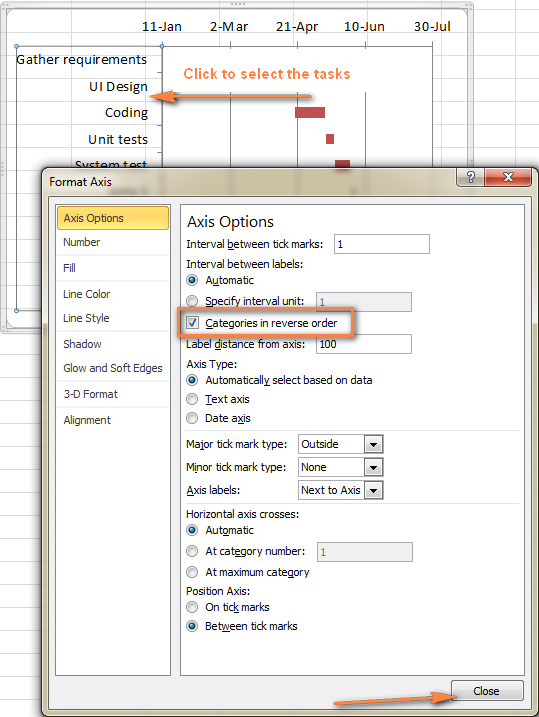This screenshot has height=717, width=539.
Task: Toggle Categories in reverse order checkbox
Action: [192, 323]
